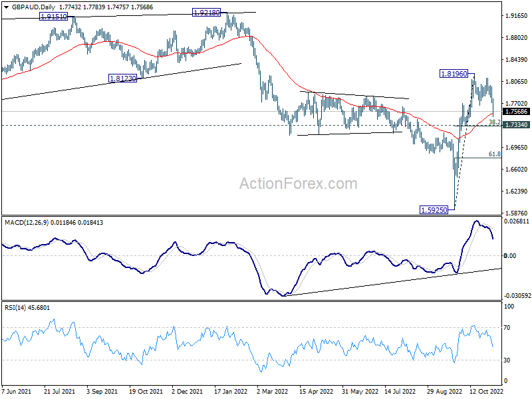532x399 pixels.
Task: Click the 12 Oct 2022 date label
Action: (x=486, y=391)
